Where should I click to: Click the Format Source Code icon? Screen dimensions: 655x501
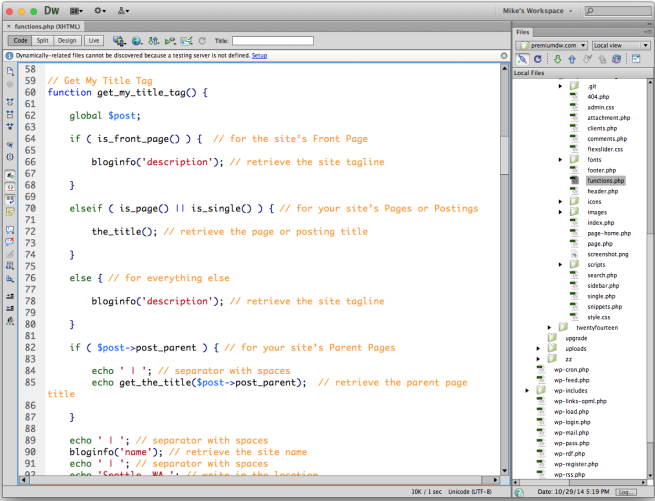10,321
